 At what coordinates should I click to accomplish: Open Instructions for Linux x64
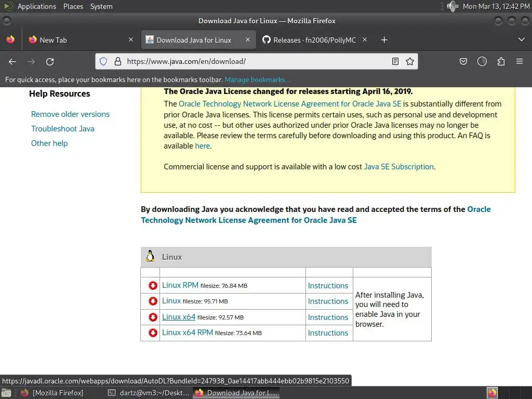[328, 317]
